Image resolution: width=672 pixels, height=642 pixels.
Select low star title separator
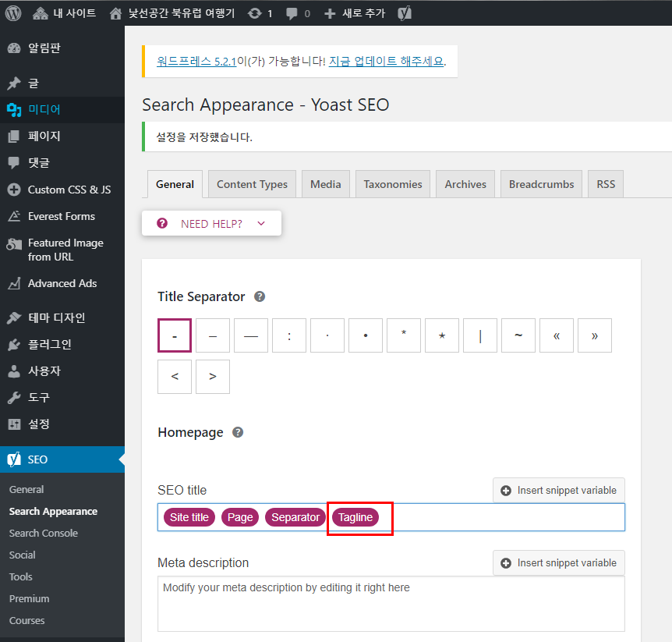(442, 335)
